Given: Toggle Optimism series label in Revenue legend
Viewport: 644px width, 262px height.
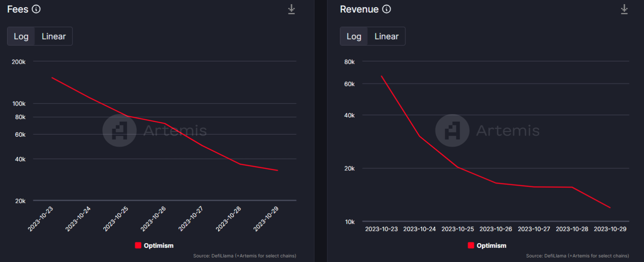Looking at the screenshot, I should click(491, 246).
